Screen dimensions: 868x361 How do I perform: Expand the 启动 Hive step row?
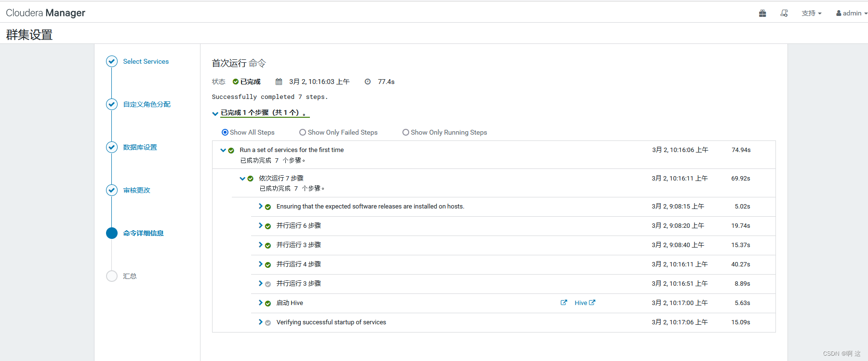click(261, 303)
